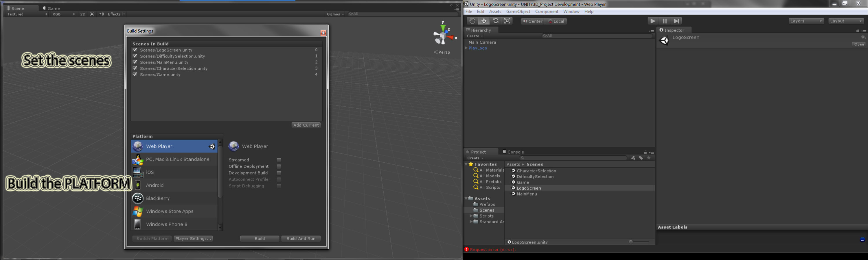Screen dimensions: 868x260
Task: Select the Move tool
Action: 484,21
